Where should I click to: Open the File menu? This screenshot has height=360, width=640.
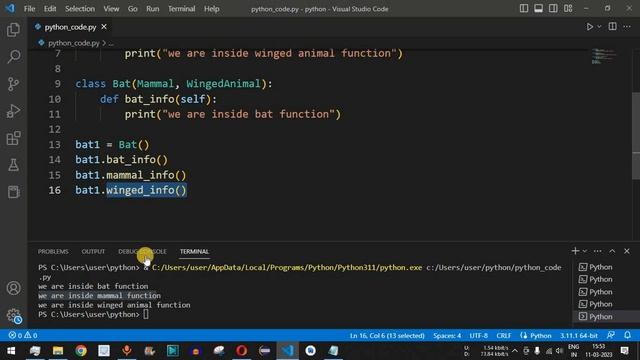tap(29, 9)
